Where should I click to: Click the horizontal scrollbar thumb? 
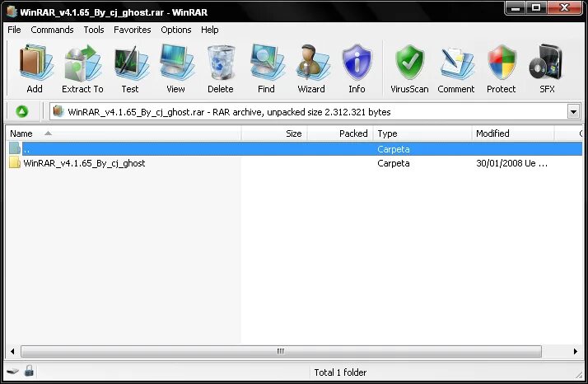(x=281, y=351)
